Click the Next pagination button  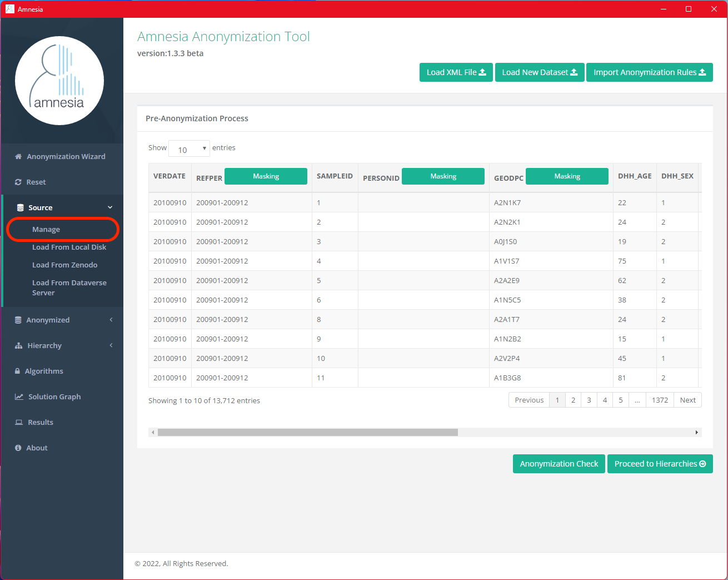(x=688, y=400)
